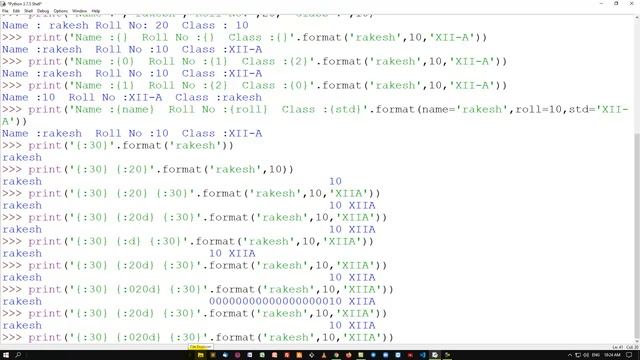Show hidden system tray icons
Viewport: 640px width, 360px height.
click(x=570, y=355)
